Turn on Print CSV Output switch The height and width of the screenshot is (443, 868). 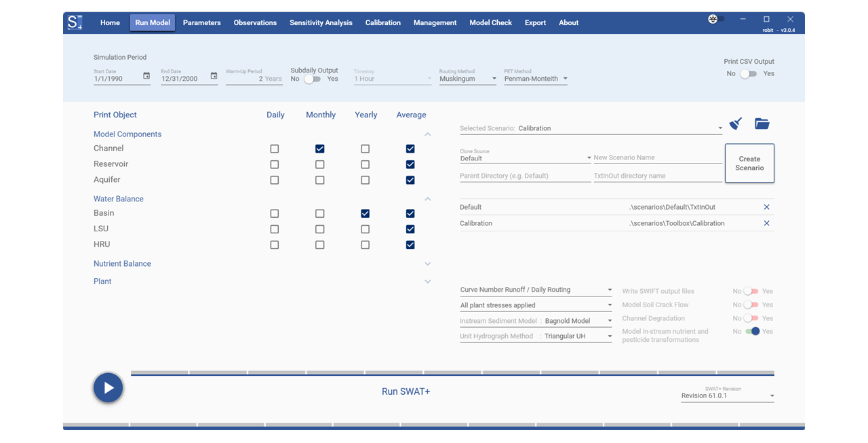point(748,74)
